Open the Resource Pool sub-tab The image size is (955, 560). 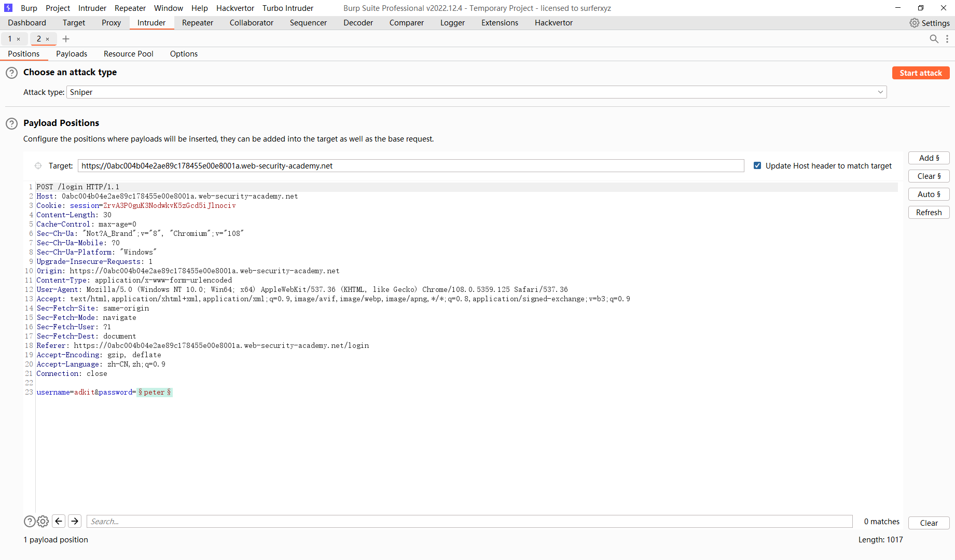(x=129, y=54)
